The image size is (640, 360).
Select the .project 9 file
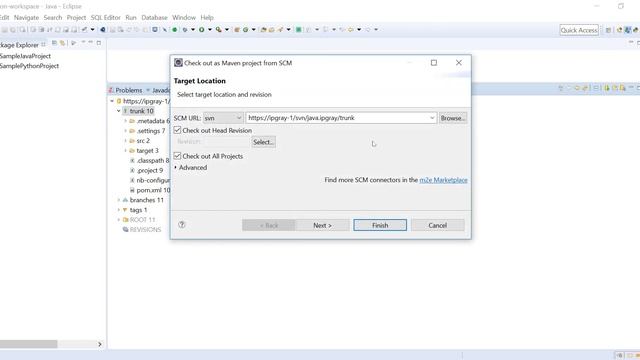pos(147,170)
